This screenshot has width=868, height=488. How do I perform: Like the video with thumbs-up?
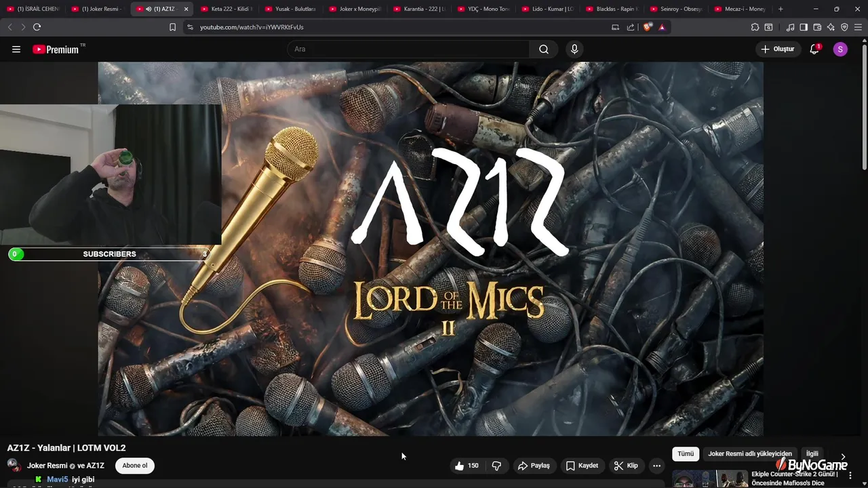[x=467, y=466]
